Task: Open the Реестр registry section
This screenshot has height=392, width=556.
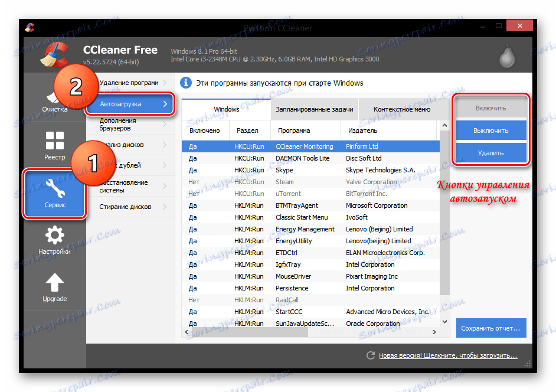Action: [55, 145]
